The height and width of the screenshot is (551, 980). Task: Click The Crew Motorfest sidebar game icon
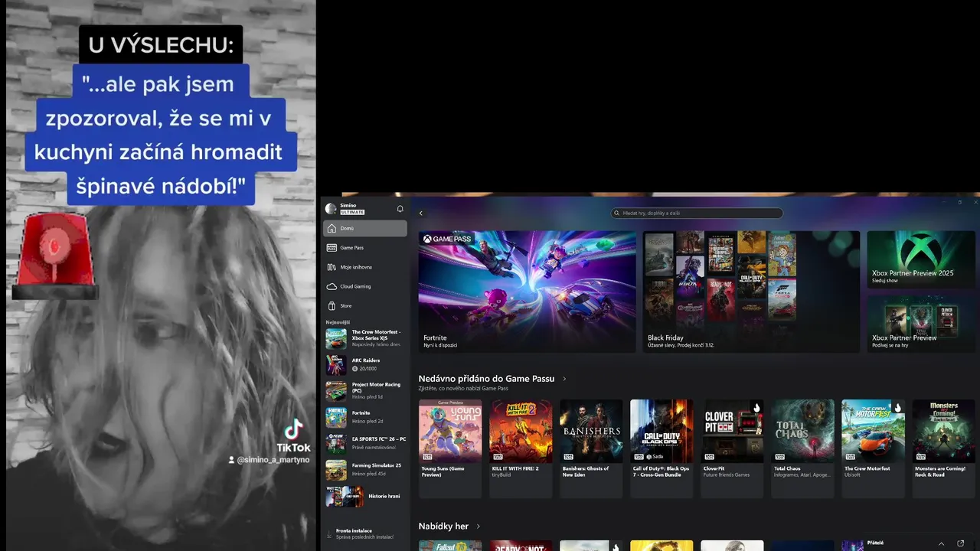click(336, 338)
